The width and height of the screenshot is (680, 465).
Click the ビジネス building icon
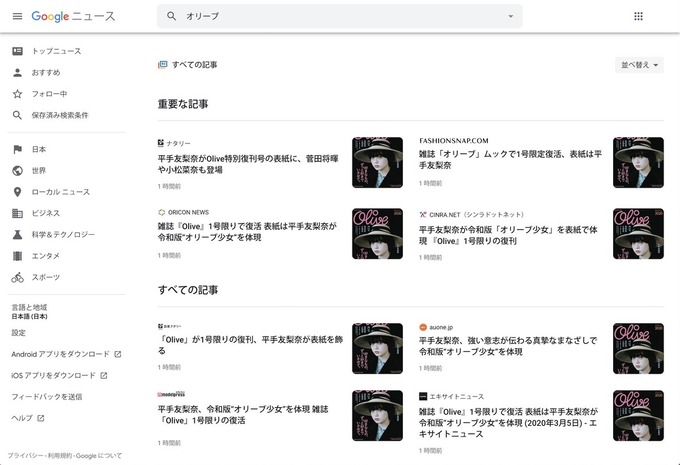coord(17,213)
